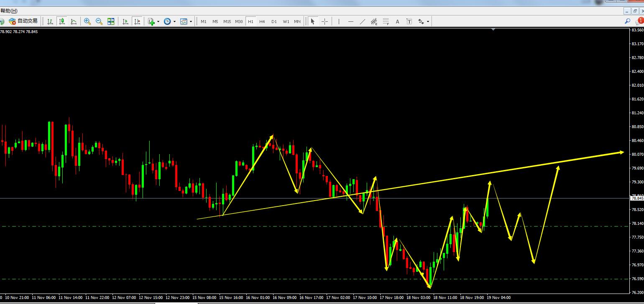Image resolution: width=644 pixels, height=304 pixels.
Task: Select the M5 timeframe
Action: [215, 21]
